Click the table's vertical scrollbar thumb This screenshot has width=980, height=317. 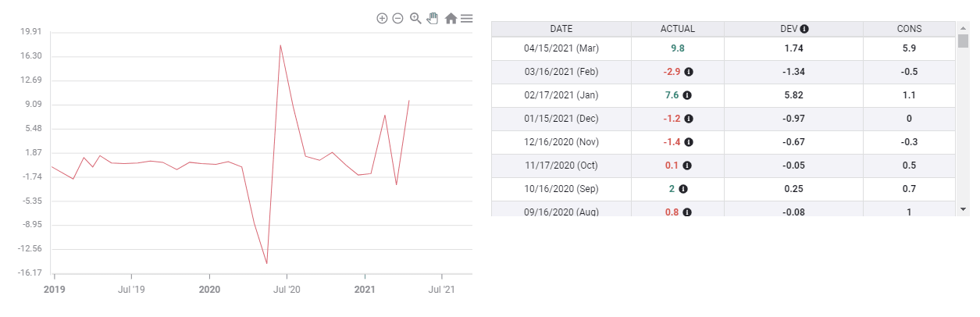963,41
